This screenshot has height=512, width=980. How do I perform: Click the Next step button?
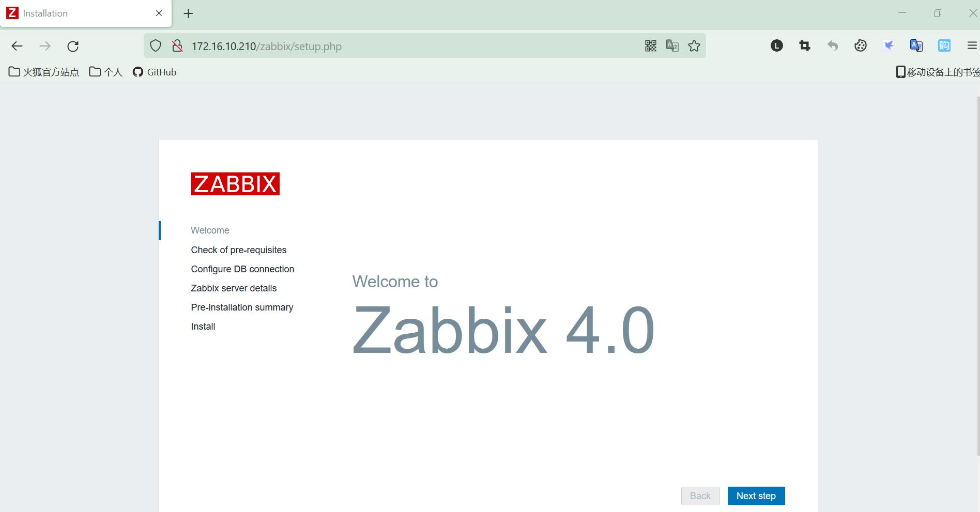point(756,496)
